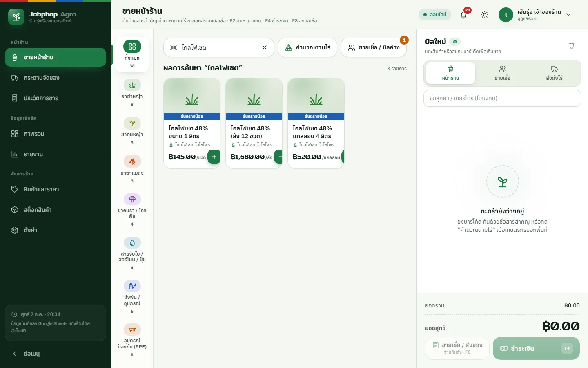Switch to ขายเชื่อ sale tab
Image resolution: width=588 pixels, height=368 pixels.
(x=502, y=73)
